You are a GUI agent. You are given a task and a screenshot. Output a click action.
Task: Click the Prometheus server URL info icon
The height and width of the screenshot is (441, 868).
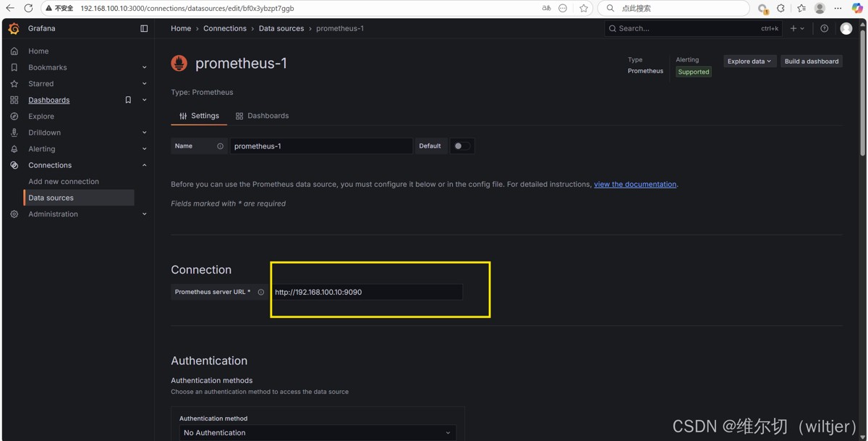point(261,293)
